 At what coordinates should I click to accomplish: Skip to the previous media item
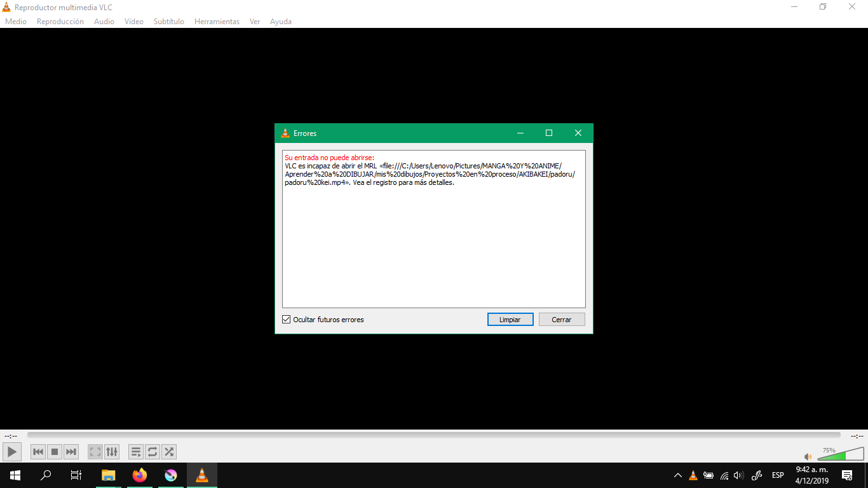pyautogui.click(x=38, y=452)
